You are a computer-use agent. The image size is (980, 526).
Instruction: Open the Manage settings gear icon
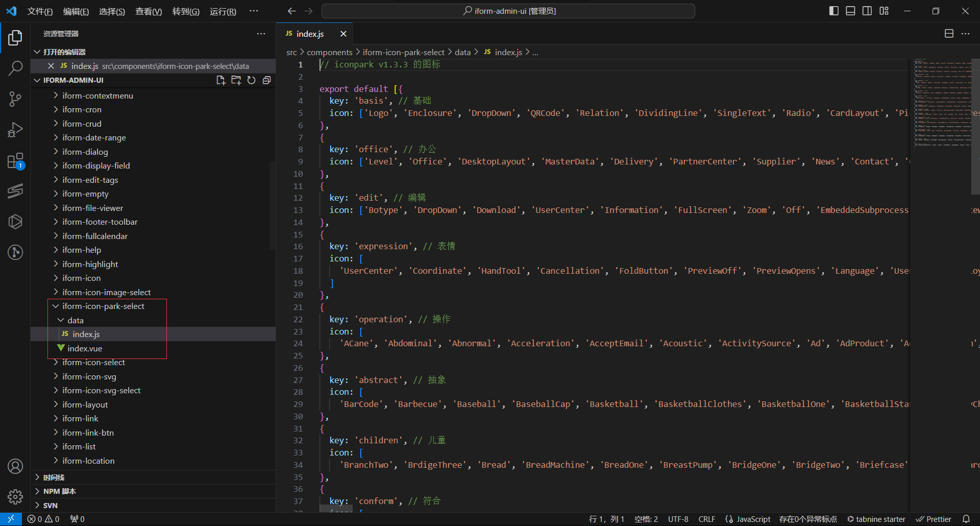[15, 496]
